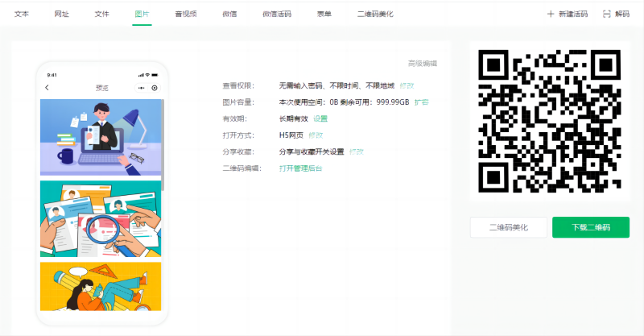
Task: Click the office worker illustration thumbnail
Action: [x=101, y=137]
